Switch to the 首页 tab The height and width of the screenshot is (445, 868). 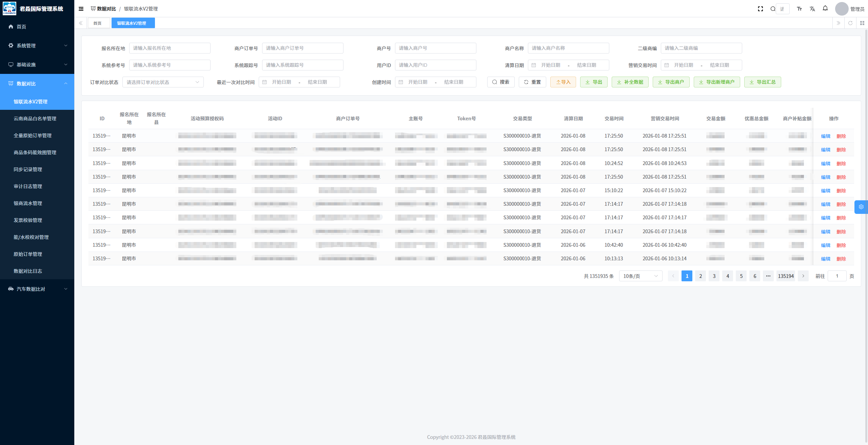[x=98, y=23]
